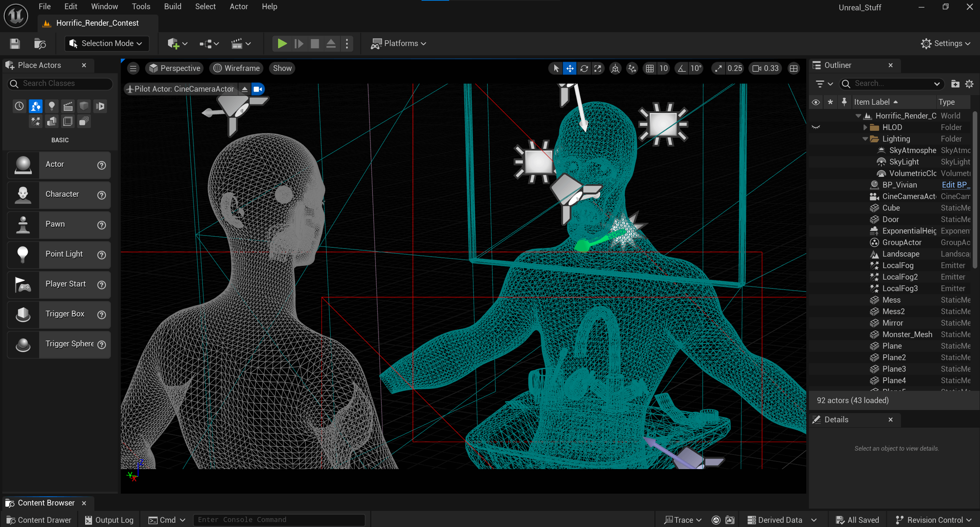
Task: Toggle grid snapping on or off
Action: point(649,68)
